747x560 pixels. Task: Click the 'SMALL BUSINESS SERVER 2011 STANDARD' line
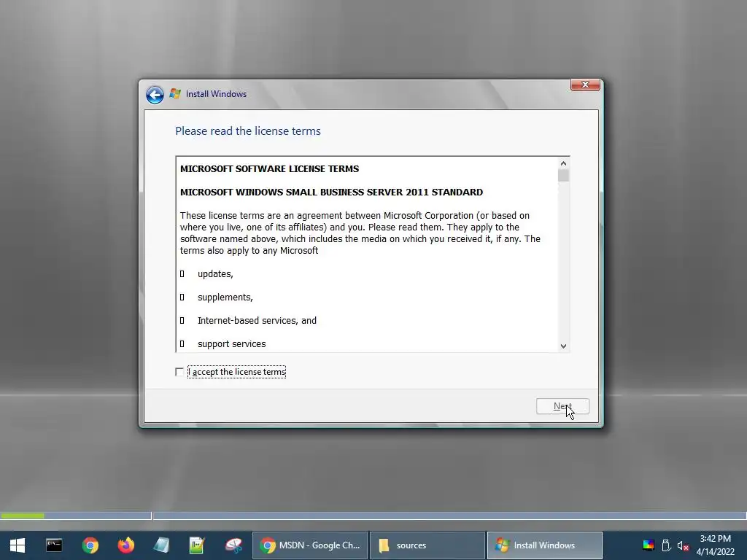point(332,192)
